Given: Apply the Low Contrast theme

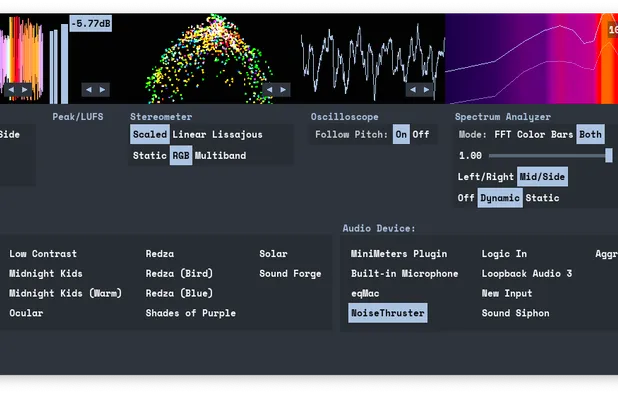Looking at the screenshot, I should [43, 254].
